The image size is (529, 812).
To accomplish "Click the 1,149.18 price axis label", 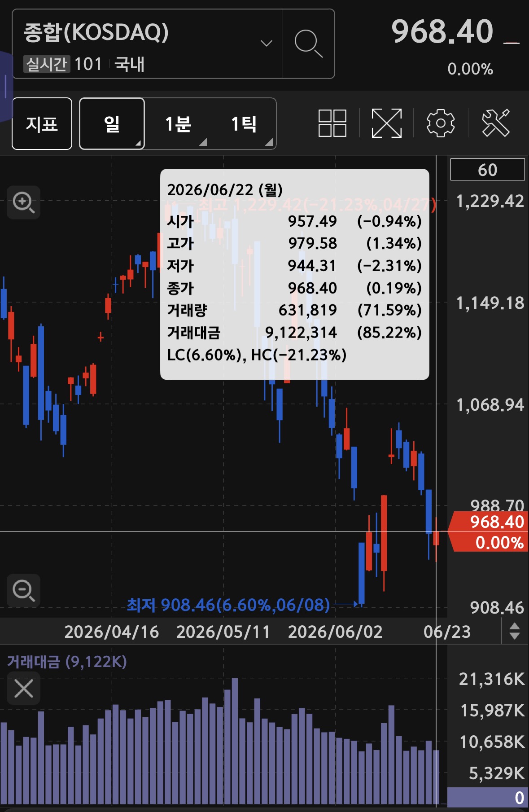I will (490, 303).
